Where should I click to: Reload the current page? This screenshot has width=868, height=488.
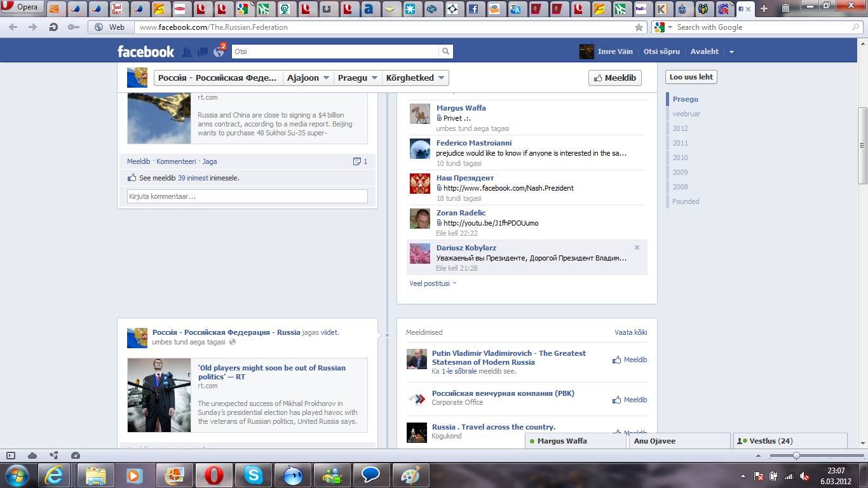[x=53, y=27]
